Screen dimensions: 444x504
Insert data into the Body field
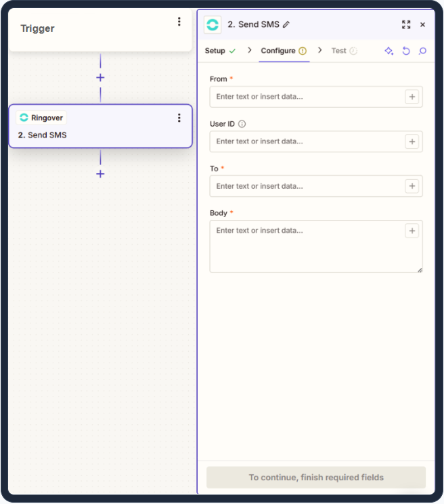[412, 231]
